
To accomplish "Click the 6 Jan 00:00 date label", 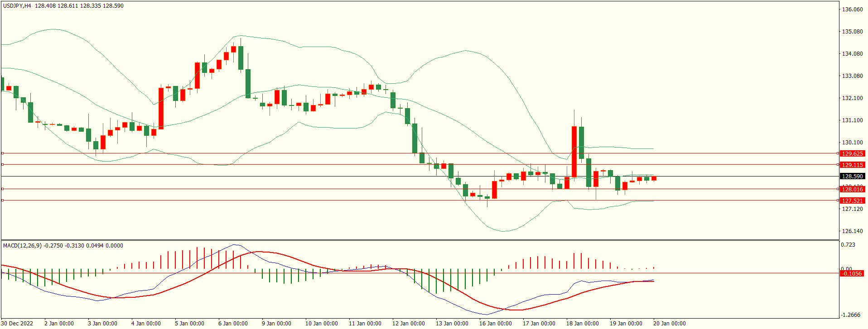I will (233, 324).
